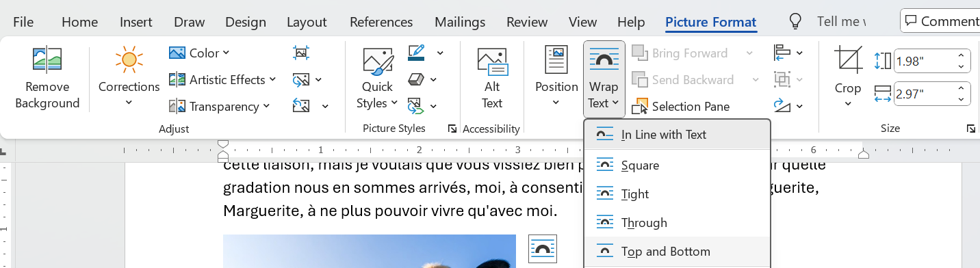Click the Change Picture icon

coord(300,79)
